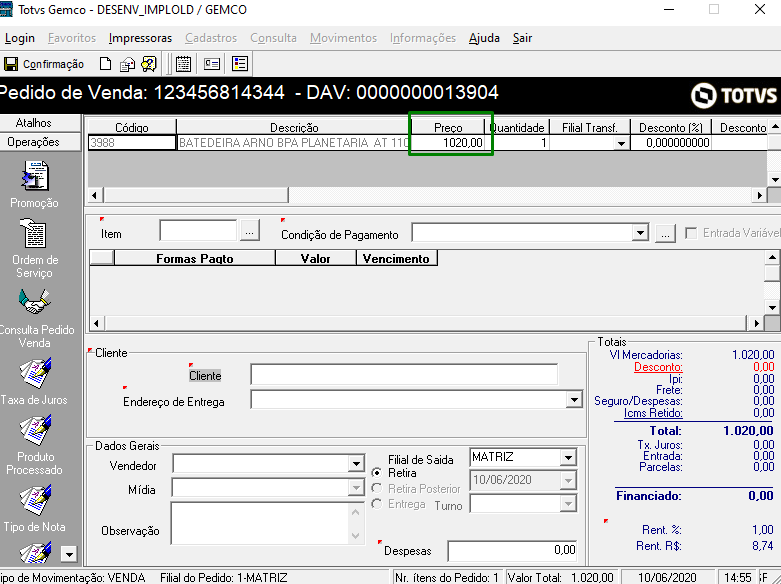Open the Ajuda menu
The width and height of the screenshot is (781, 584).
484,38
